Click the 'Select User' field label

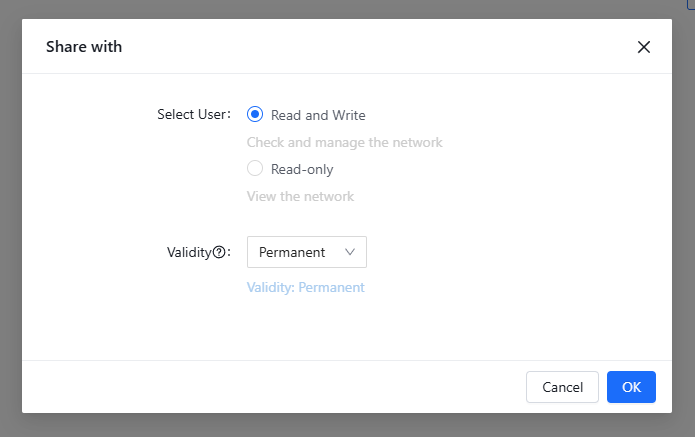pos(193,114)
